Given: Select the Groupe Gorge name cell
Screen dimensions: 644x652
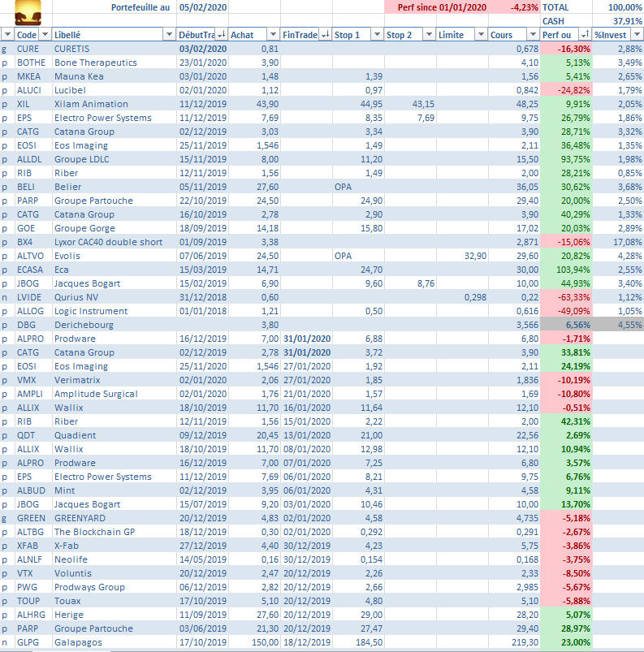Looking at the screenshot, I should [x=115, y=228].
